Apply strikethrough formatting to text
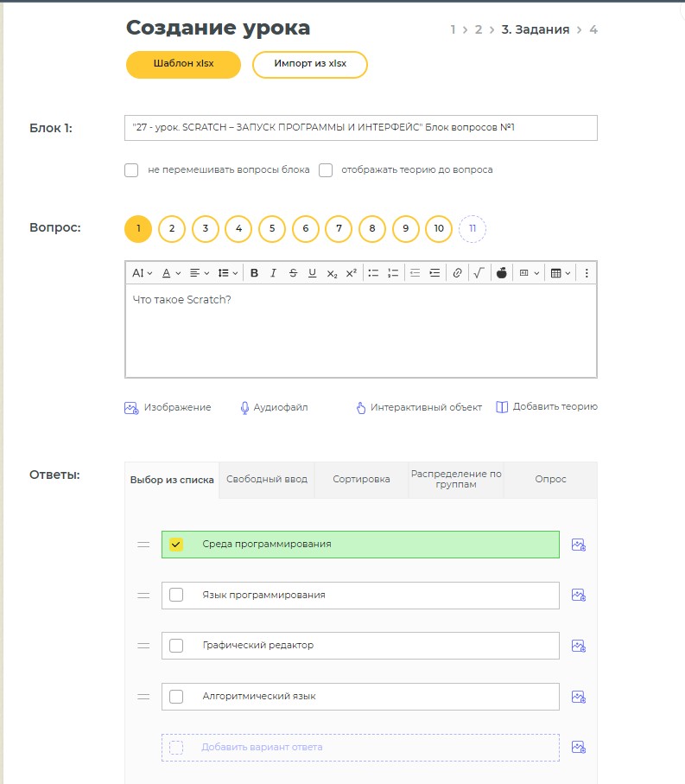The width and height of the screenshot is (685, 784). [x=293, y=273]
